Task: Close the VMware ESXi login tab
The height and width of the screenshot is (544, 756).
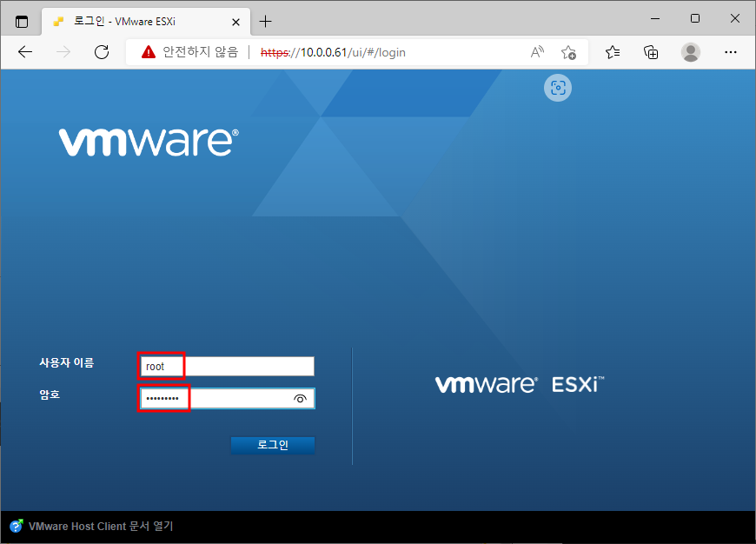Action: 235,23
